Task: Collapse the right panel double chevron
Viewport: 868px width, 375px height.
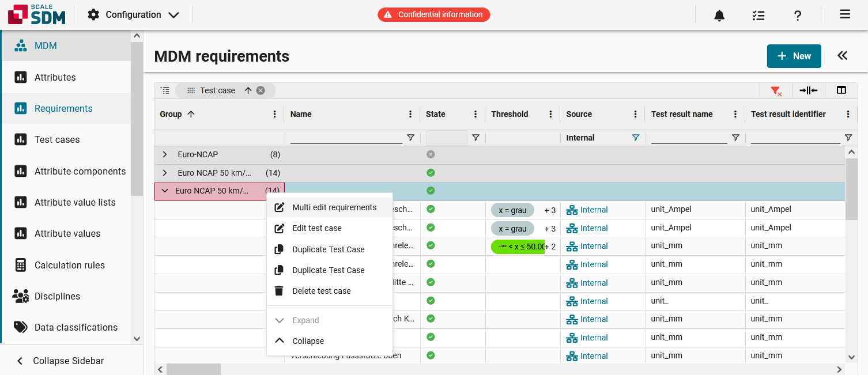Action: coord(843,55)
